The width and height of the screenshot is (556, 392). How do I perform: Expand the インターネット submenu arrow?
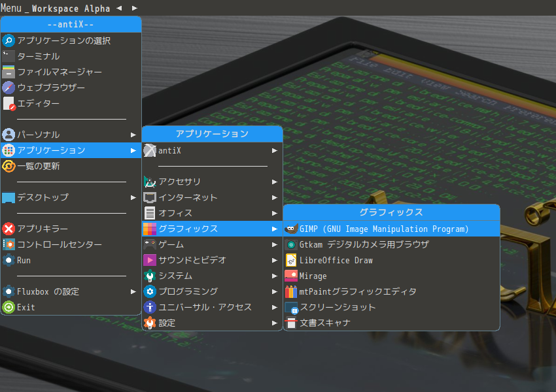coord(275,197)
